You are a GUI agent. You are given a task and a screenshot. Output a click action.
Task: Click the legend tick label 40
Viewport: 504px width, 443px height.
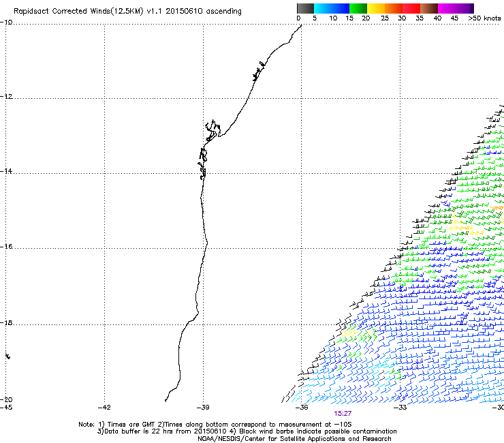coord(437,18)
